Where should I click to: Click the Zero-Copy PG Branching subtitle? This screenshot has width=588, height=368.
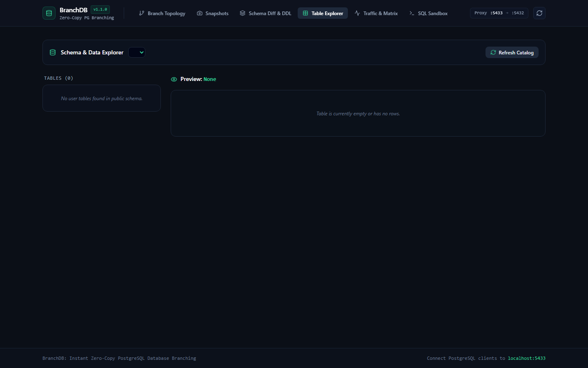click(87, 18)
